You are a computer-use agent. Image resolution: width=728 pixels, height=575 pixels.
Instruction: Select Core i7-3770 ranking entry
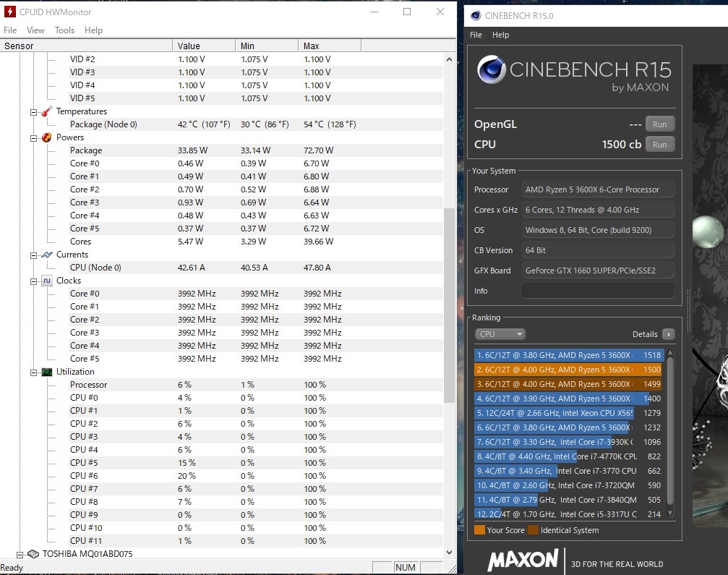(x=569, y=471)
